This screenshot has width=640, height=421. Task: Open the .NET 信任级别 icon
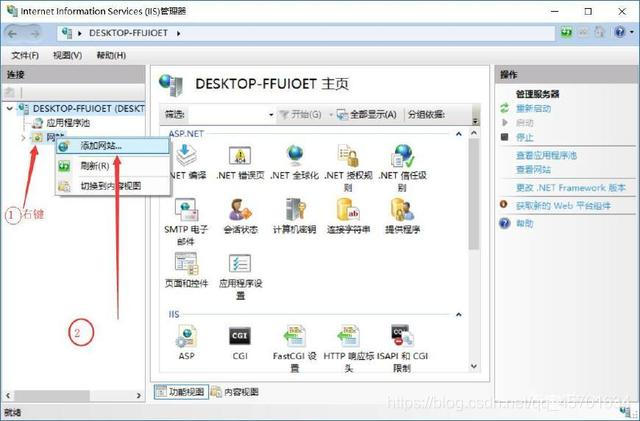coord(402,155)
